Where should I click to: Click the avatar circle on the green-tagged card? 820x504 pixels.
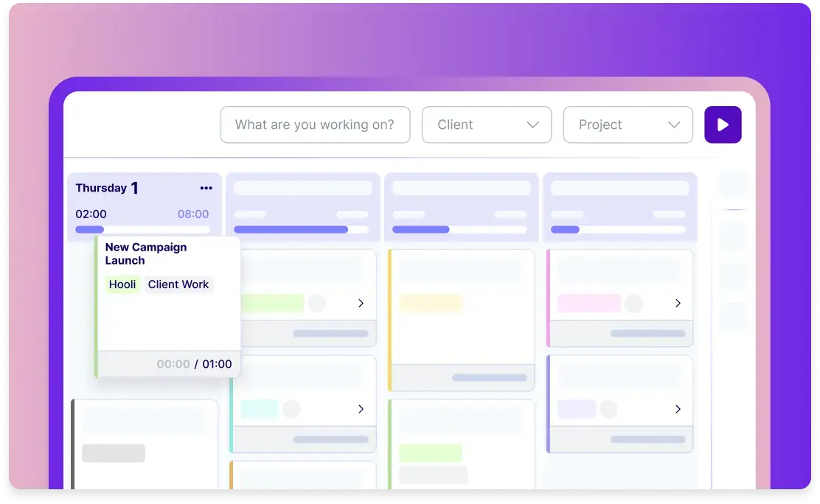(316, 303)
